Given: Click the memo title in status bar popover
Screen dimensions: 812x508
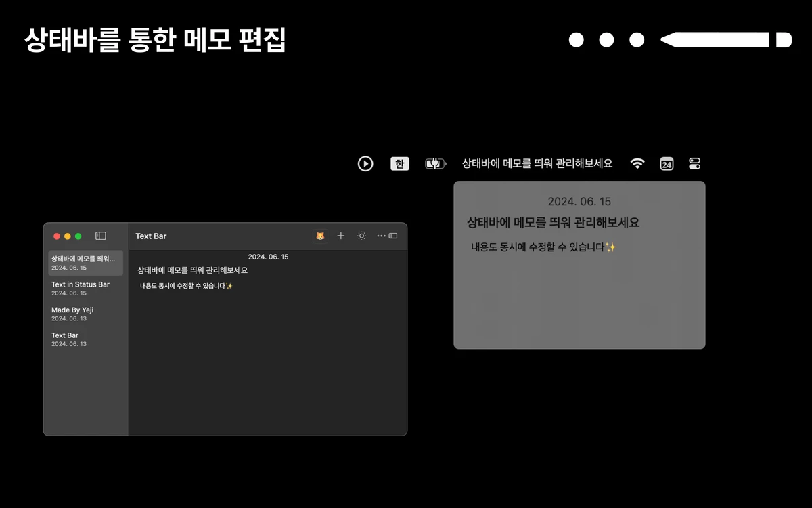Looking at the screenshot, I should click(x=553, y=222).
